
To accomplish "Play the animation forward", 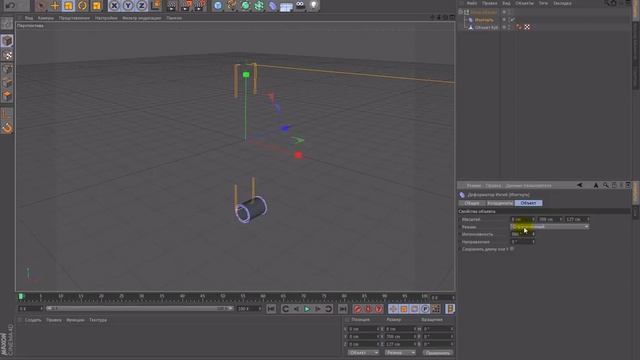I will point(307,309).
